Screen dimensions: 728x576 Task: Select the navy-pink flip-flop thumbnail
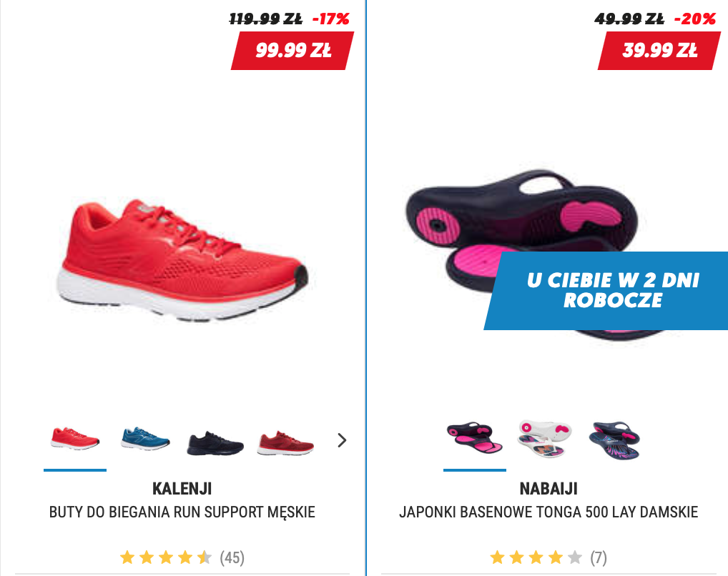475,439
